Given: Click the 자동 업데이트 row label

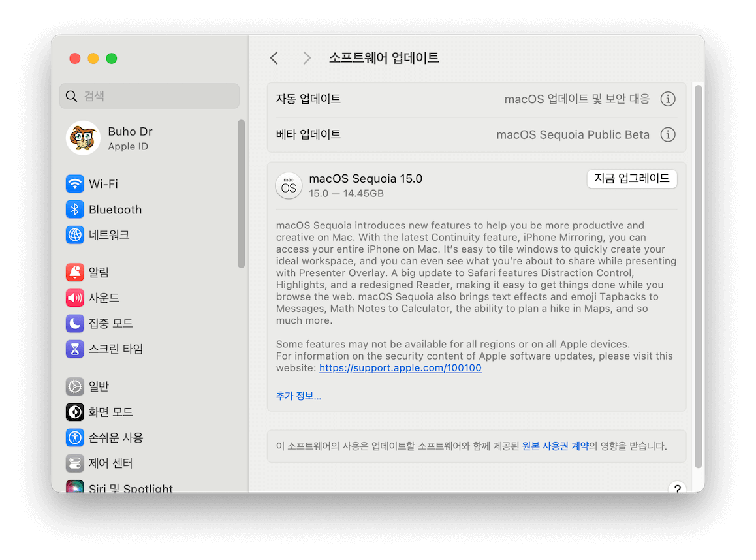Looking at the screenshot, I should click(x=308, y=99).
